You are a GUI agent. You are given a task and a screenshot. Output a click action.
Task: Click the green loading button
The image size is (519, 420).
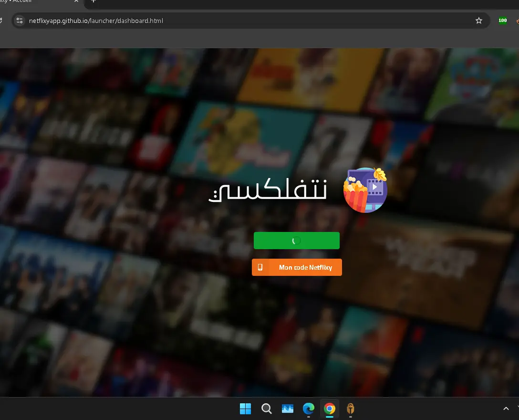point(297,241)
